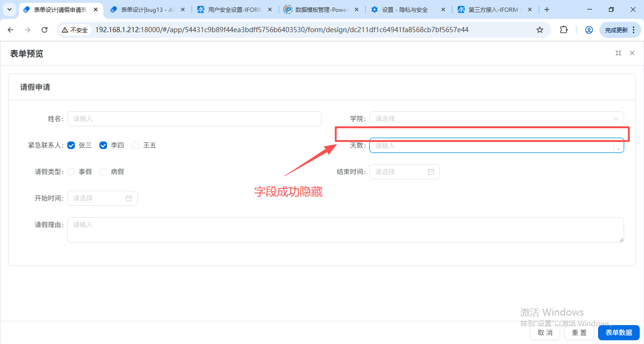644x344 pixels.
Task: Click the 请假申请 form title
Action: coord(35,87)
